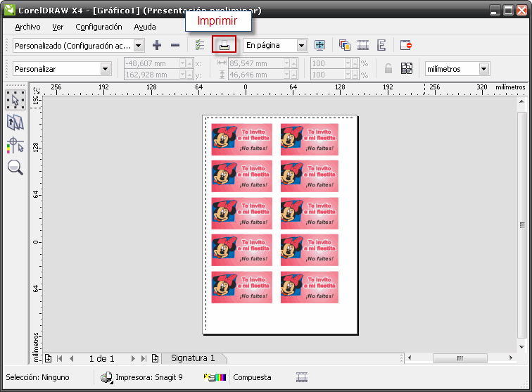
Task: Click the film strip invert icon
Action: coord(363,45)
